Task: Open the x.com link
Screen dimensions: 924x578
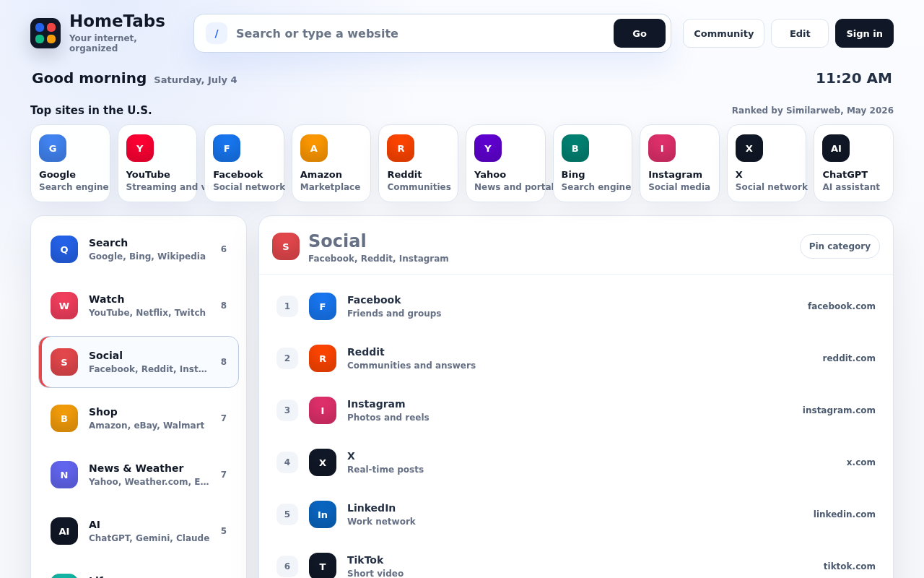Action: [861, 462]
